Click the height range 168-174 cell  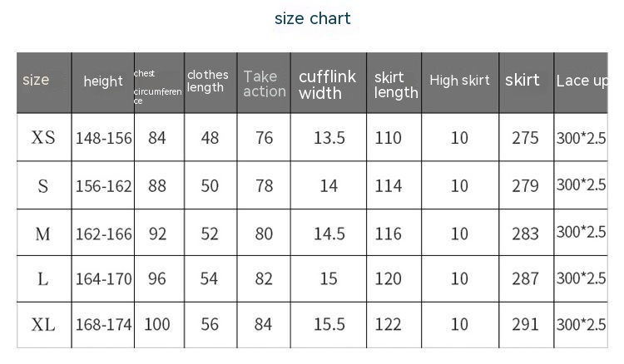click(x=104, y=325)
